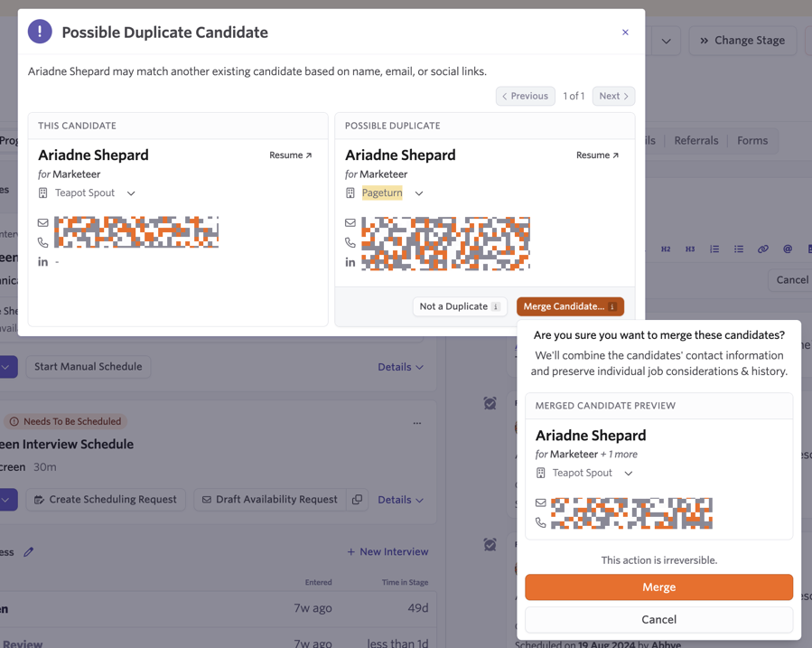The width and height of the screenshot is (812, 648).
Task: Click building icon beside Teapot Spout in this candidate
Action: coord(43,193)
